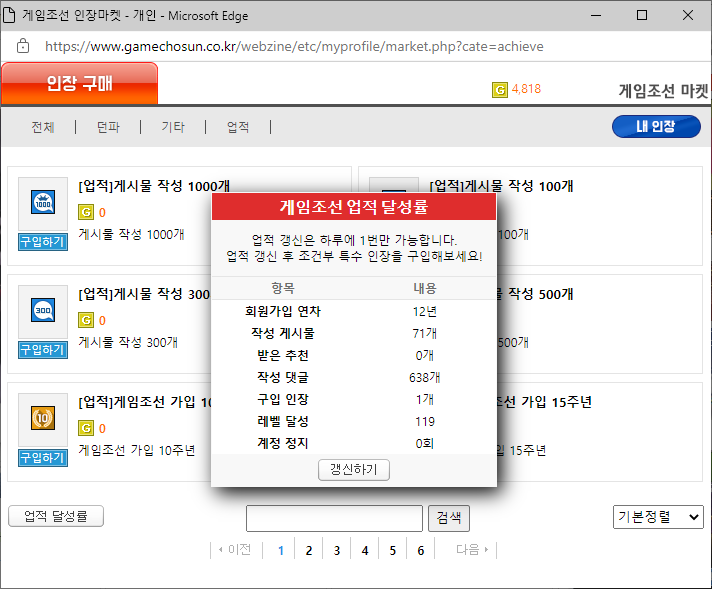
Task: Maximize the Edge window
Action: click(x=642, y=15)
